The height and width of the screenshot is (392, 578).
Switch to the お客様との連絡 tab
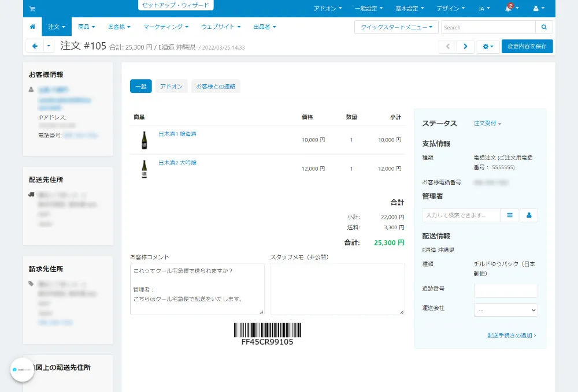[x=216, y=87]
